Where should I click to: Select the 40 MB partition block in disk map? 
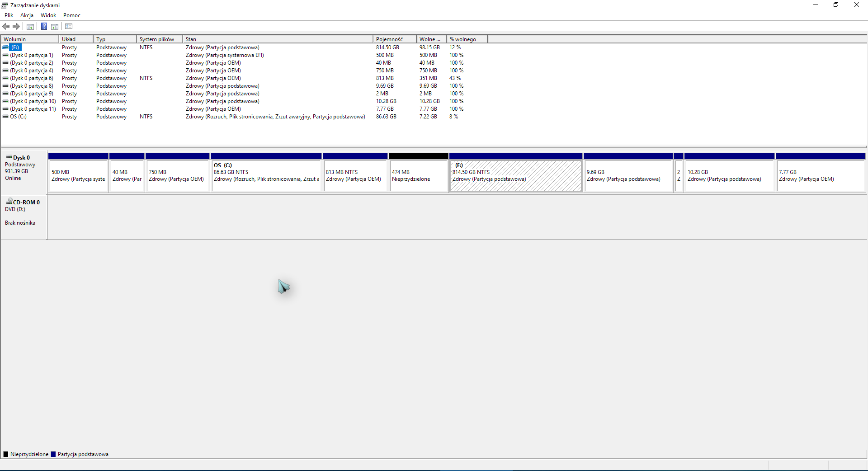coord(127,173)
